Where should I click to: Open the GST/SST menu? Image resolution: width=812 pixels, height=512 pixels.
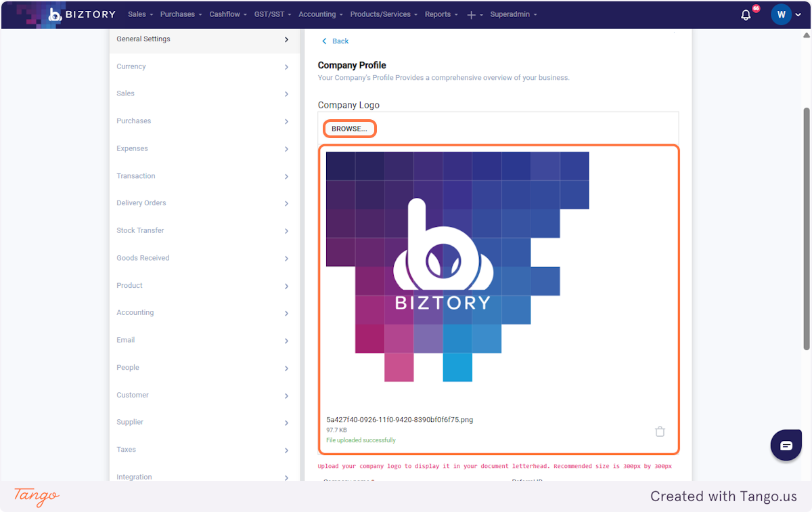273,14
